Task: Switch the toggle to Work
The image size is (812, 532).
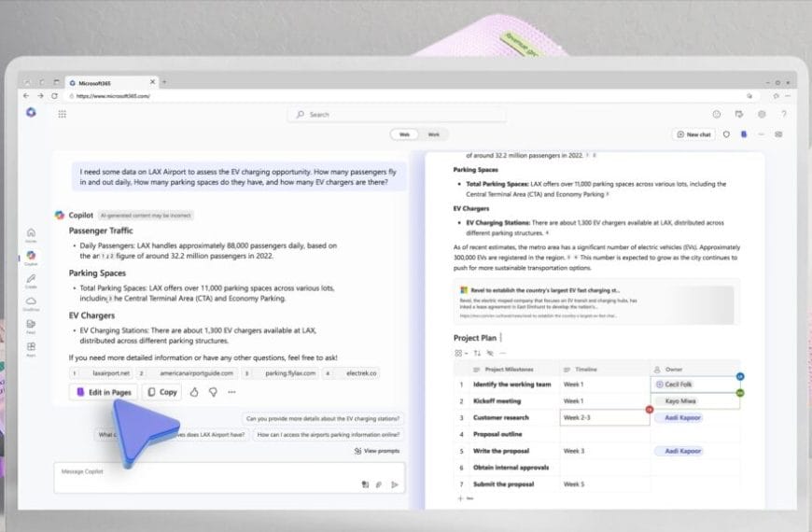Action: point(433,134)
